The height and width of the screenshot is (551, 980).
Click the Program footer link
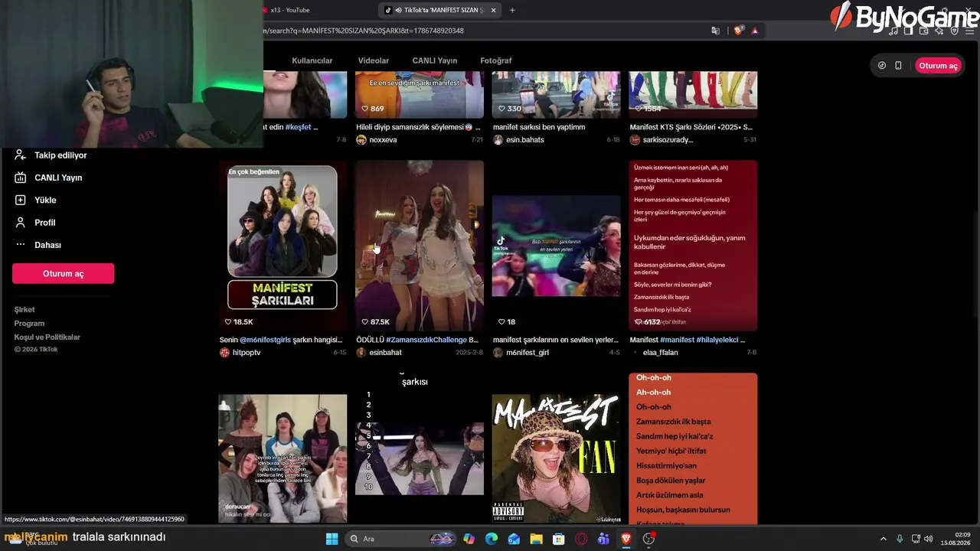pyautogui.click(x=29, y=324)
